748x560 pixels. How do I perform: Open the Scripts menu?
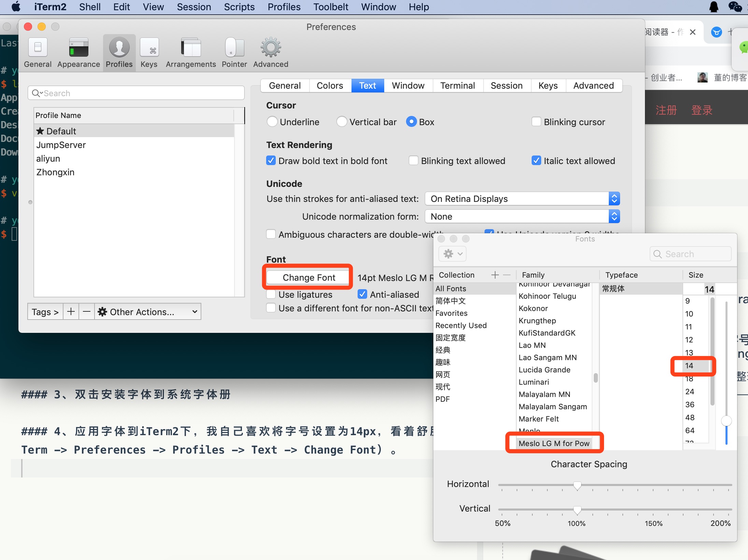[239, 7]
